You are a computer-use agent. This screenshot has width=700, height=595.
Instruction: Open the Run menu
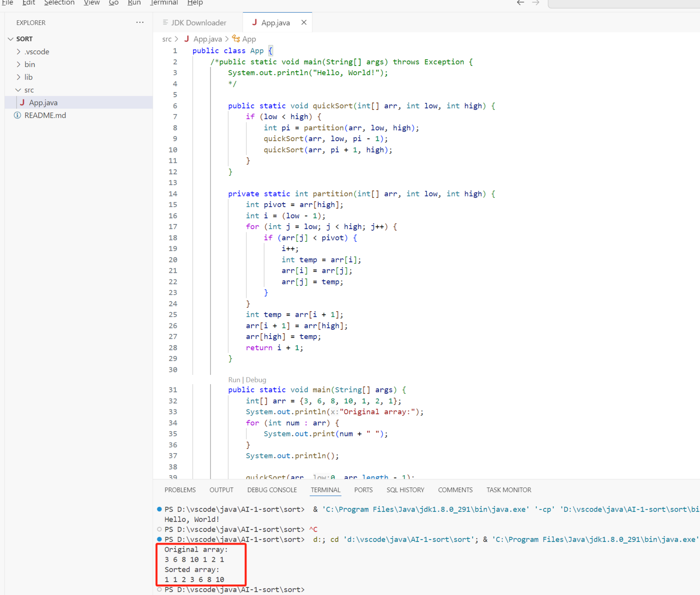[x=134, y=3]
